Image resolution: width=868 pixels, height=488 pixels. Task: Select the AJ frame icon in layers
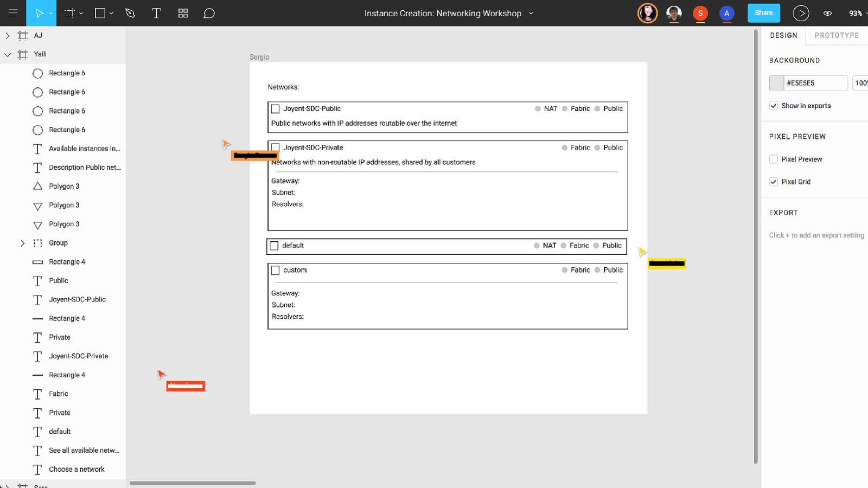click(x=22, y=35)
